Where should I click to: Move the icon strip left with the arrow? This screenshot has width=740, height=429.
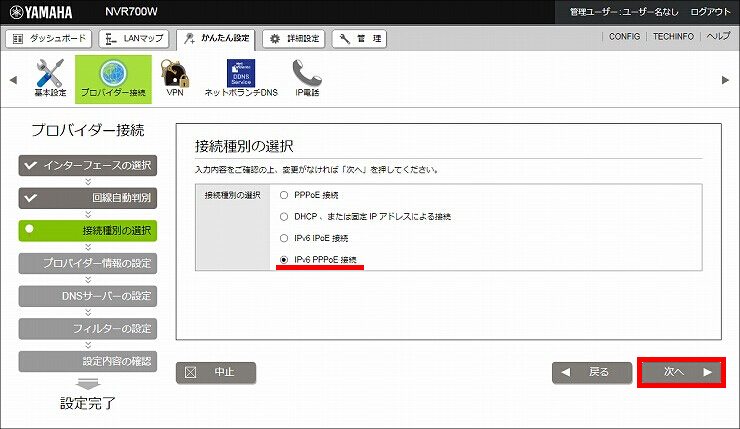13,80
